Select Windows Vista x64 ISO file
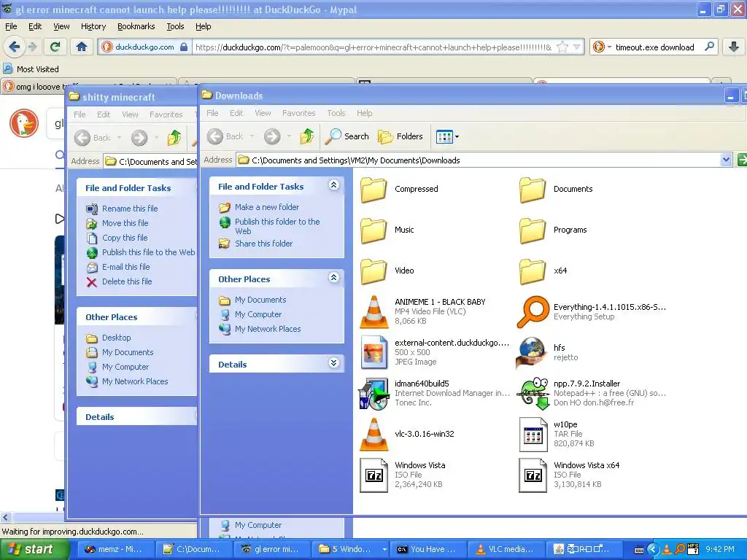Screen dimensions: 747x560 569,475
